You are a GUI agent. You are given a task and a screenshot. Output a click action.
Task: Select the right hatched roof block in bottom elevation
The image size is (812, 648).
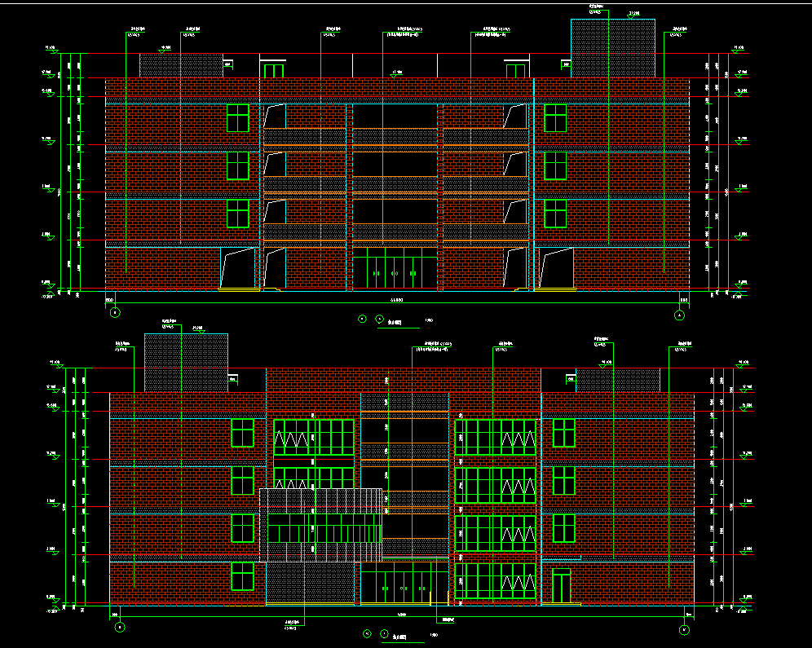(x=618, y=380)
